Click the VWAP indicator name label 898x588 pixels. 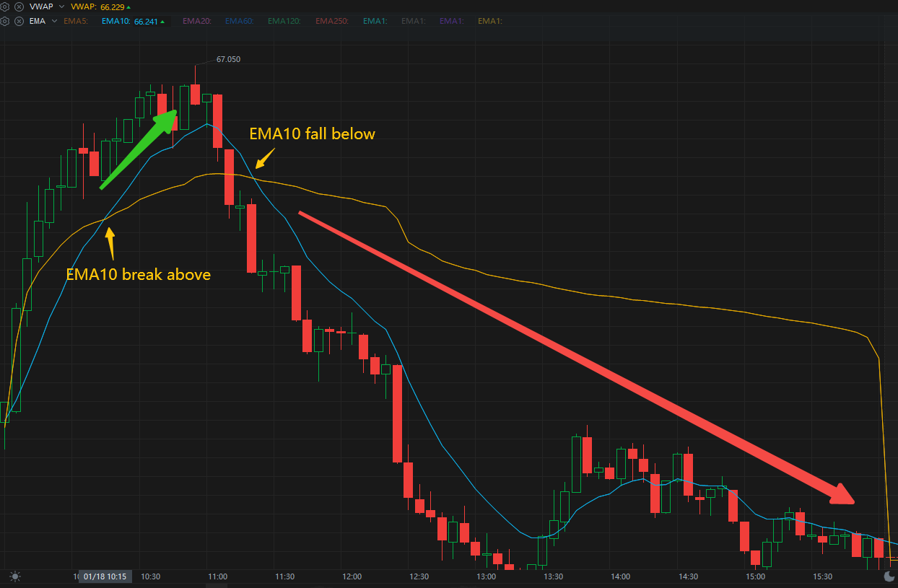click(x=42, y=6)
